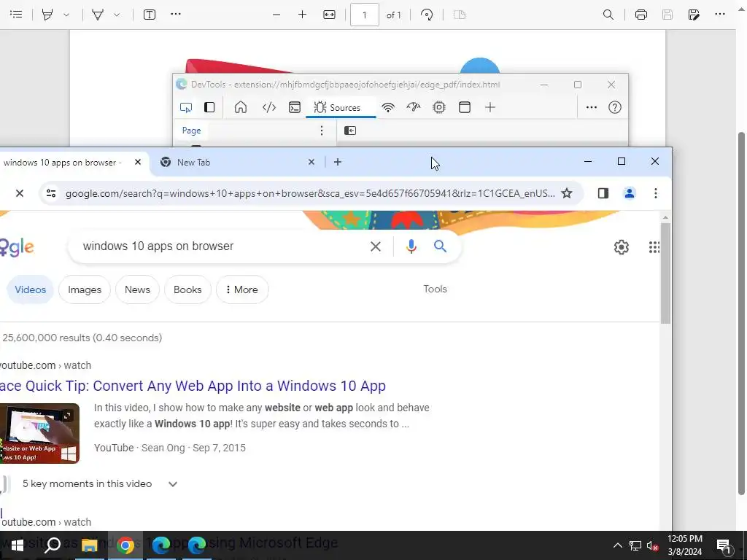The image size is (747, 560).
Task: Add more tools with DevTools plus button
Action: click(490, 108)
